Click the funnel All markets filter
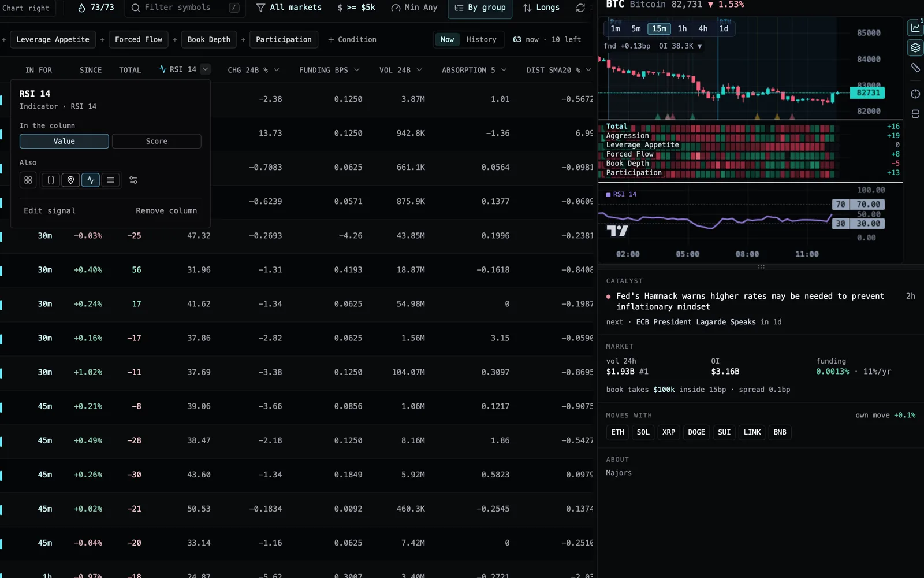The height and width of the screenshot is (578, 924). point(289,8)
